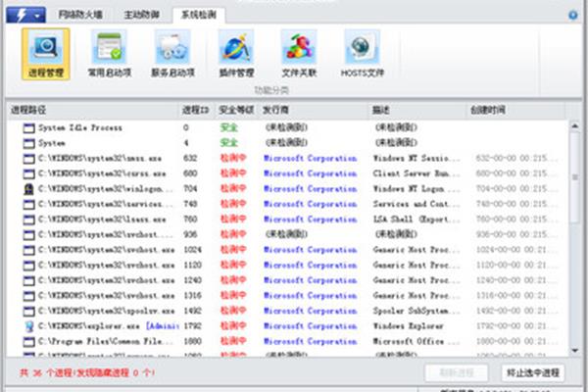Image resolution: width=588 pixels, height=392 pixels.
Task: Sort by the 发行商 column header
Action: coord(313,110)
